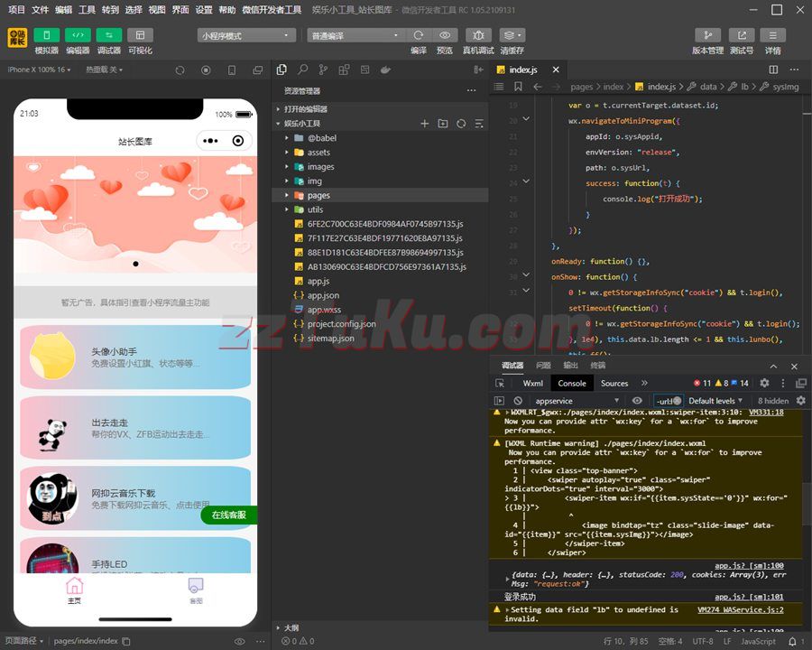Click new file icon in explorer
Image resolution: width=812 pixels, height=650 pixels.
425,124
